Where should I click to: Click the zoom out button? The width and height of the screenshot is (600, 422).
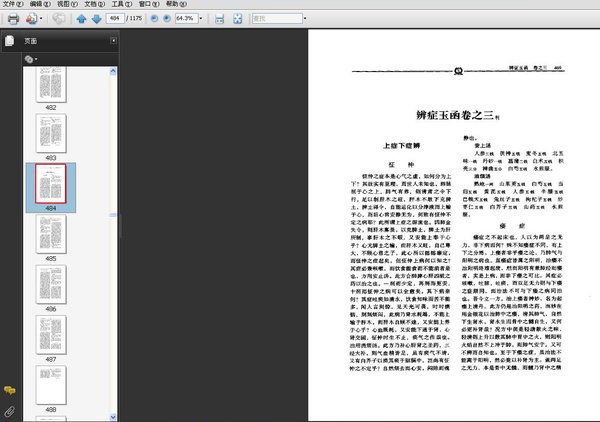pyautogui.click(x=154, y=18)
